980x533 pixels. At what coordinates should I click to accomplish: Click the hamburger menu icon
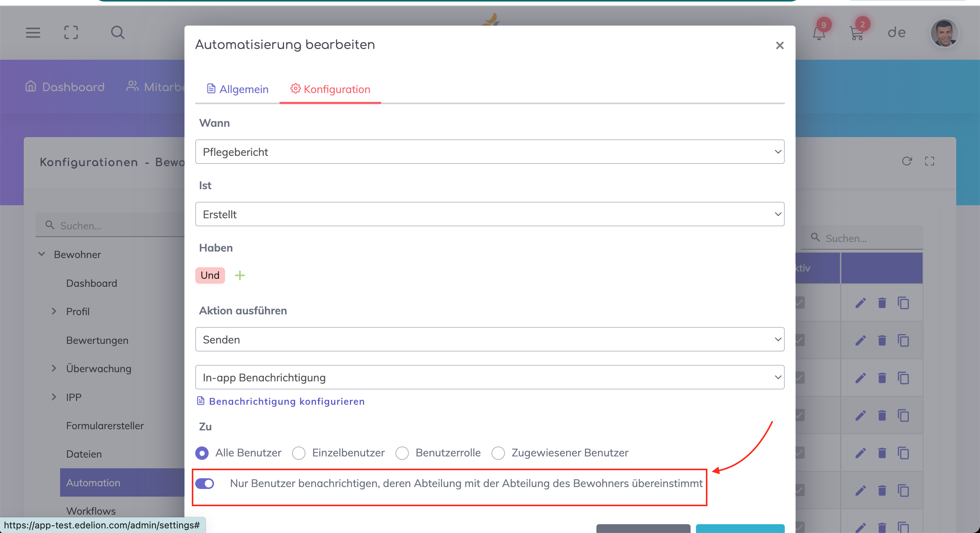click(x=33, y=33)
